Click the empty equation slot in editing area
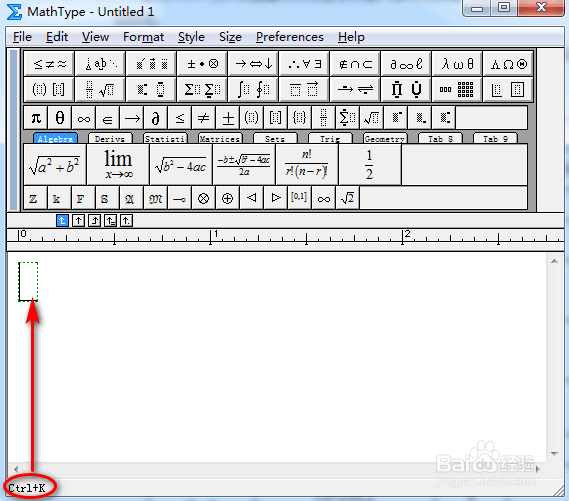 click(x=28, y=282)
